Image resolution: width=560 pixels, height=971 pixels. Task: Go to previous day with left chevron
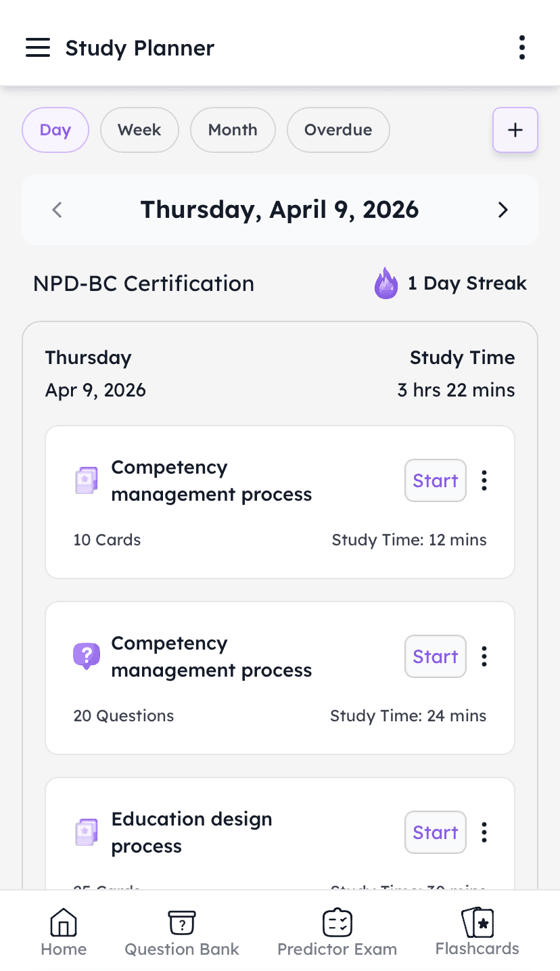tap(57, 210)
